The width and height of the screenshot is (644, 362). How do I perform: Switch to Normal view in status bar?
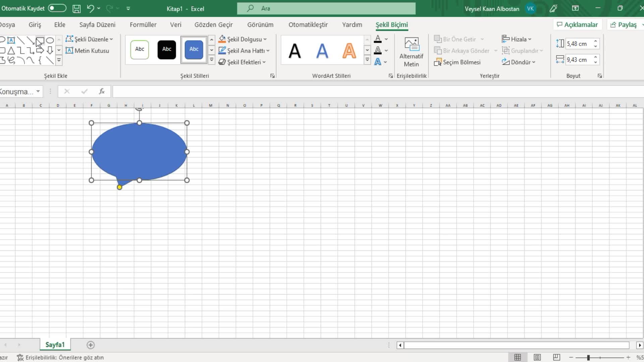click(x=518, y=357)
